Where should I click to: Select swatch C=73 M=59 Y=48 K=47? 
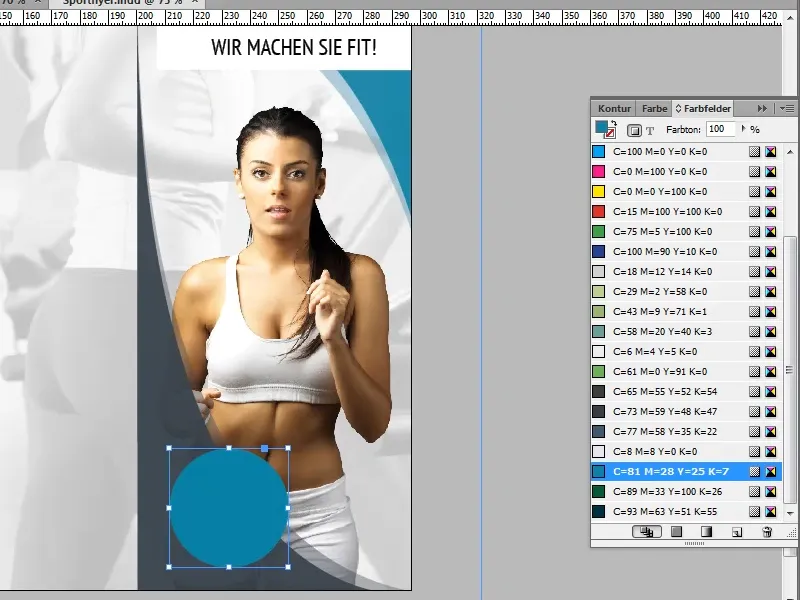(686, 412)
